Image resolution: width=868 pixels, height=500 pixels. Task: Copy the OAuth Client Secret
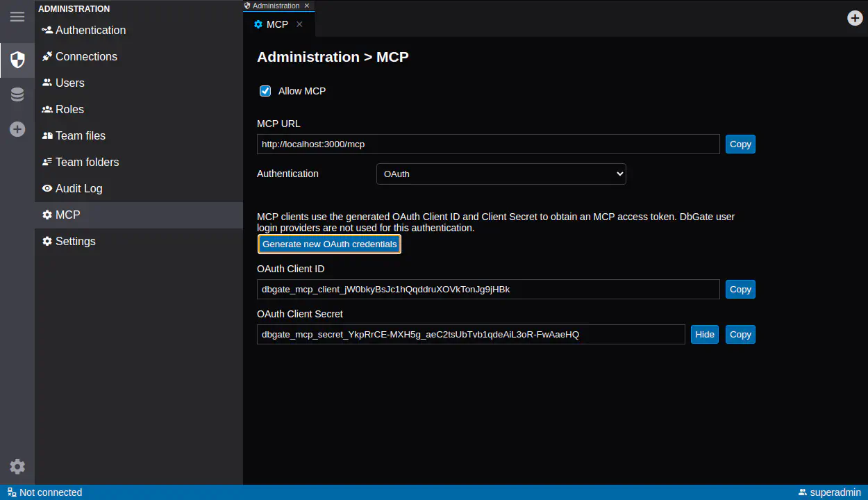(740, 334)
